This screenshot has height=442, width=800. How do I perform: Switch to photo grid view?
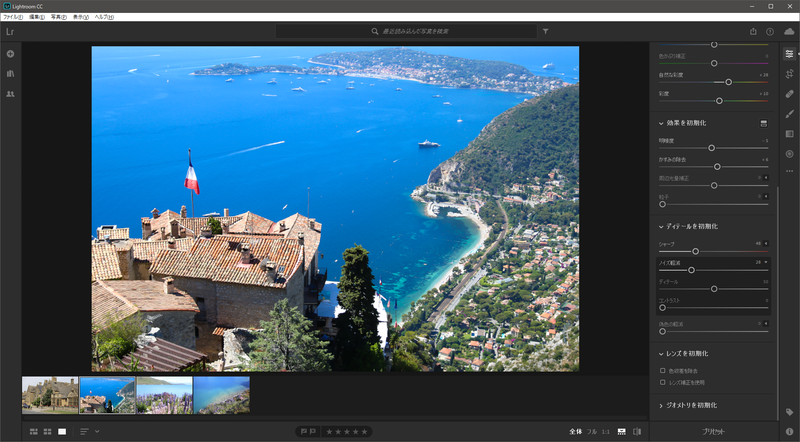coord(34,432)
